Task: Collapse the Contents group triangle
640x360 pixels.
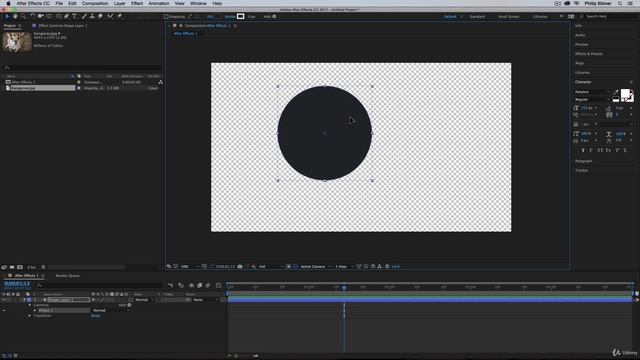Action: click(30, 305)
